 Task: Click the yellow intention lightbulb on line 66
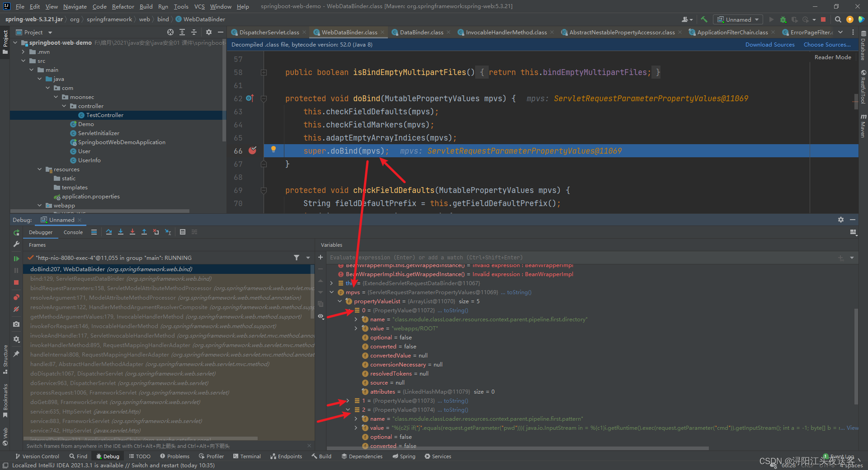pyautogui.click(x=273, y=150)
